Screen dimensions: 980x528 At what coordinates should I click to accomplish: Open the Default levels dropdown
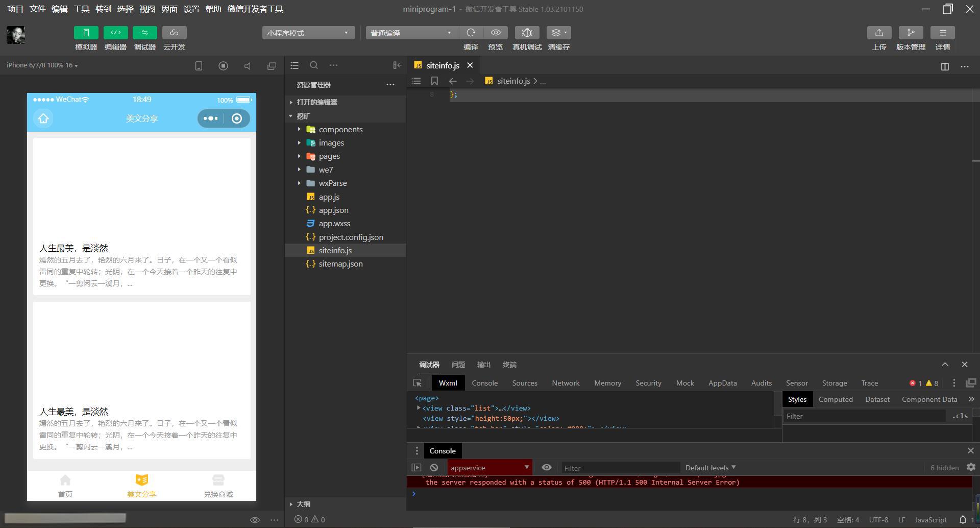[710, 467]
